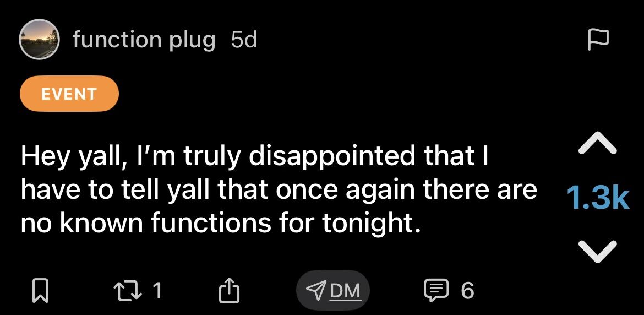The height and width of the screenshot is (315, 644).
Task: Click the 5d timestamp
Action: point(244,40)
